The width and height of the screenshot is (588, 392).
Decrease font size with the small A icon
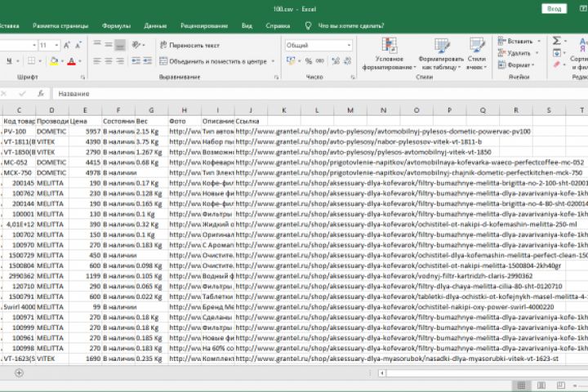pyautogui.click(x=78, y=46)
